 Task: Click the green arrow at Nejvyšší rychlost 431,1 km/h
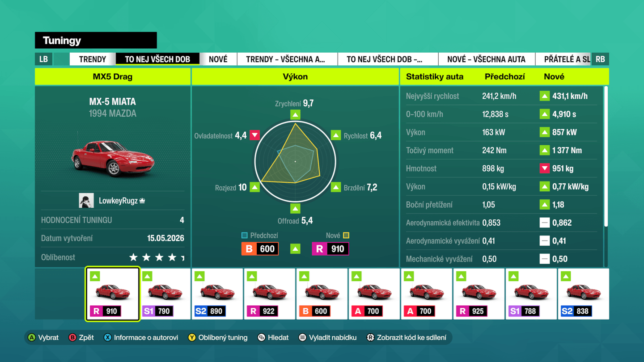coord(544,96)
